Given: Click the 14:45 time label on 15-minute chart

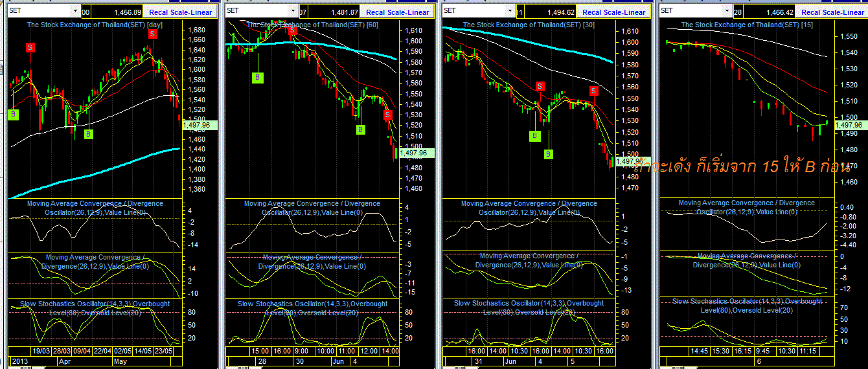Looking at the screenshot, I should pos(699,350).
